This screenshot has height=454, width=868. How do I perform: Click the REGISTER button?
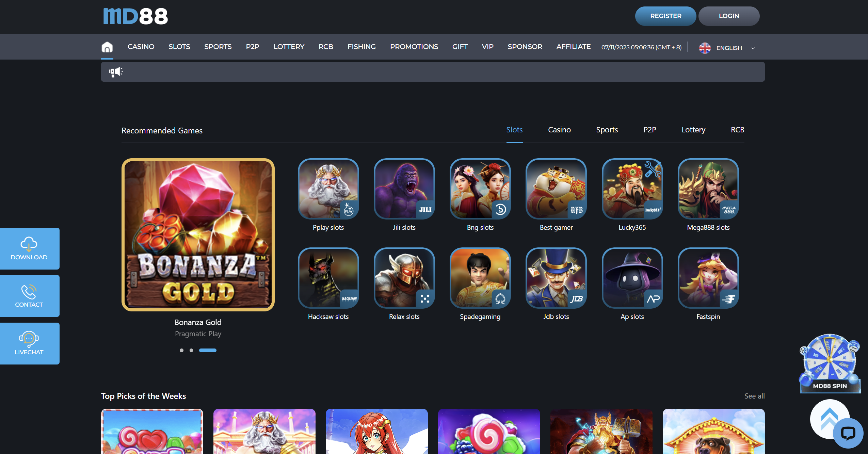[x=665, y=16]
